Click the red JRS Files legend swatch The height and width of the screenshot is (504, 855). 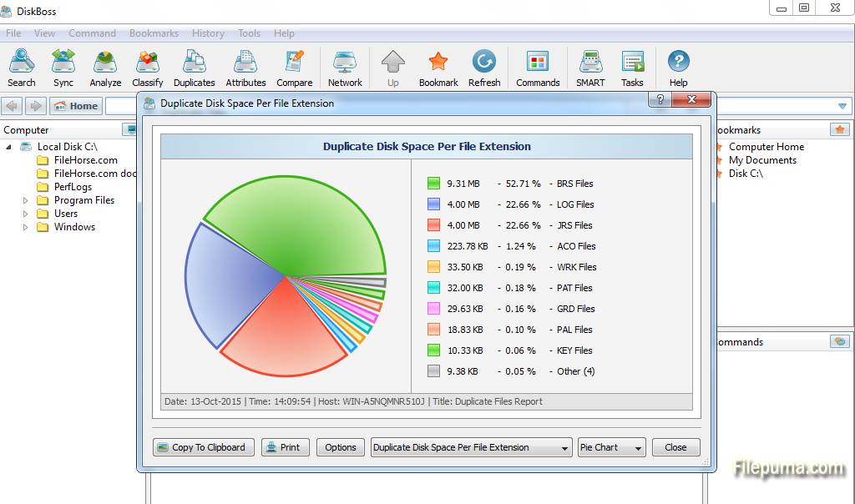(x=433, y=225)
